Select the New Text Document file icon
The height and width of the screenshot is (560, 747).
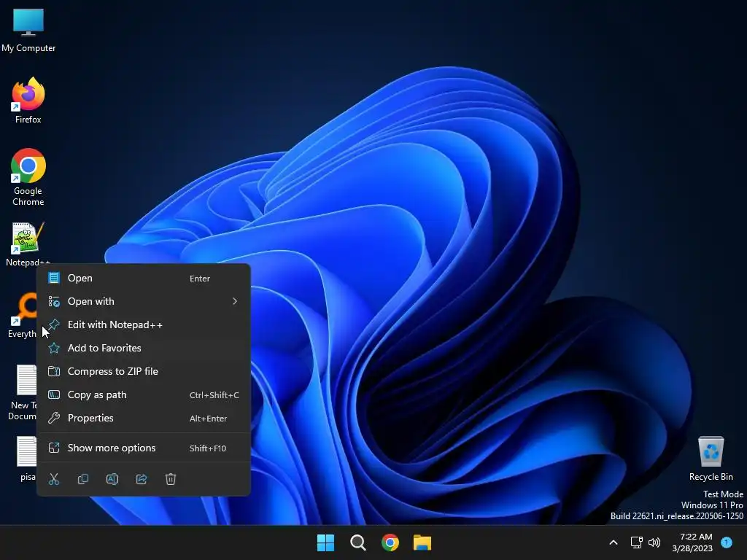(23, 392)
